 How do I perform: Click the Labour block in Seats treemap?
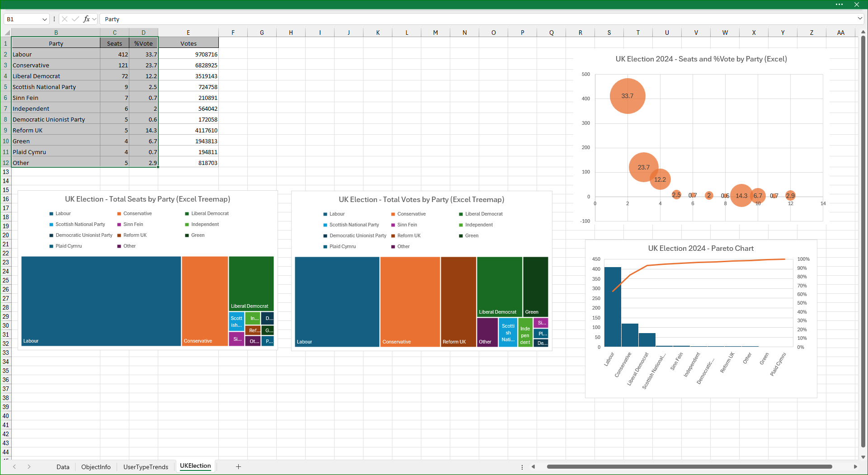pos(101,301)
